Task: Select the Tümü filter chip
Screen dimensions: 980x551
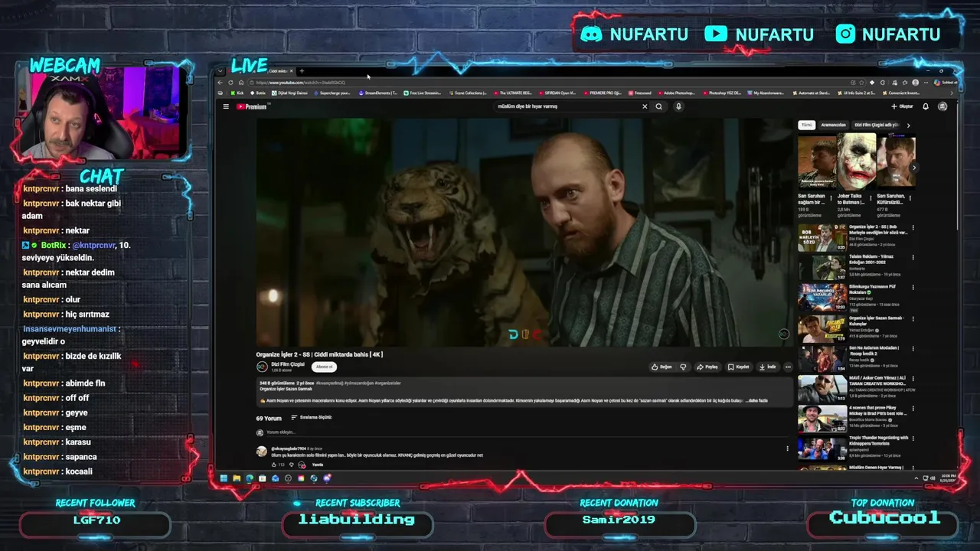Action: click(807, 125)
